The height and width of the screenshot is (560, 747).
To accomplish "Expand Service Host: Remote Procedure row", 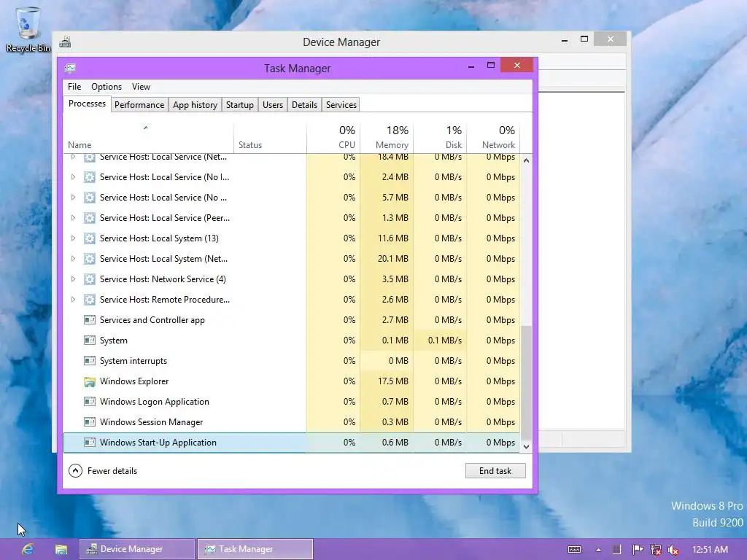I will 73,300.
